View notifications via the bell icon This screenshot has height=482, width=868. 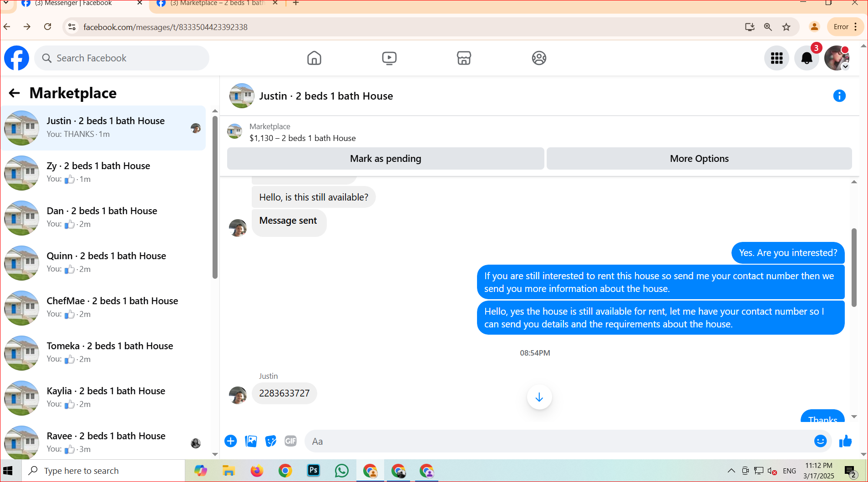[x=807, y=58]
